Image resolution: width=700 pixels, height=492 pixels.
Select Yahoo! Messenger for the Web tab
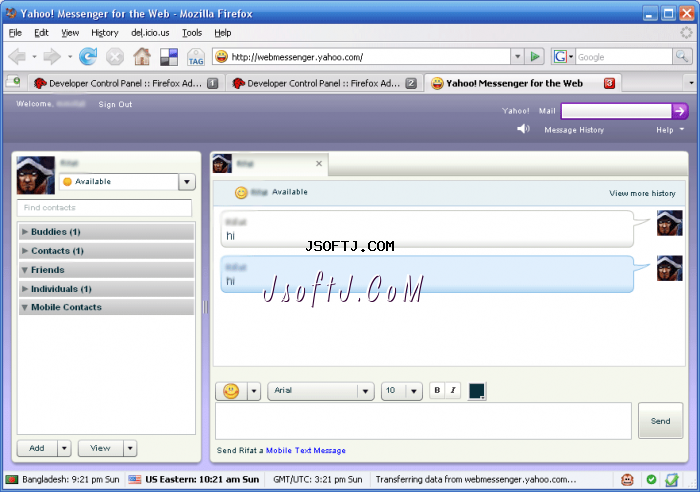(x=522, y=83)
